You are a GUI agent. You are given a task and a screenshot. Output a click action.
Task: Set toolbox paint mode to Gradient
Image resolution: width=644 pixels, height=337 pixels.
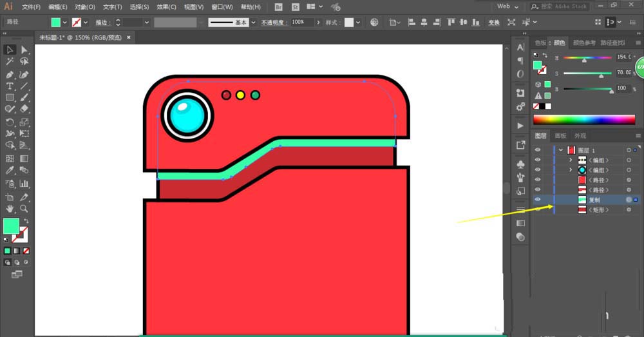(x=17, y=251)
